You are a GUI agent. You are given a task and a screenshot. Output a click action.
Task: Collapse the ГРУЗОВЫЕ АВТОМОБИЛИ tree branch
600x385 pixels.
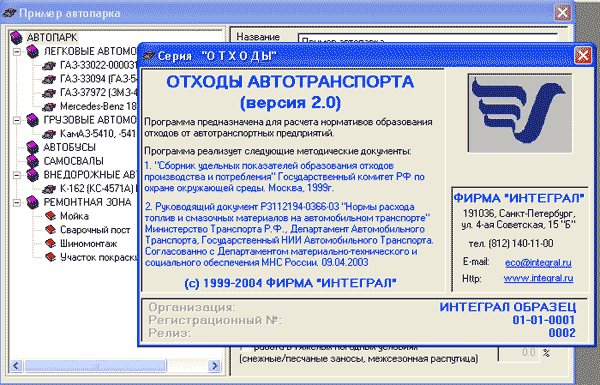(x=17, y=120)
